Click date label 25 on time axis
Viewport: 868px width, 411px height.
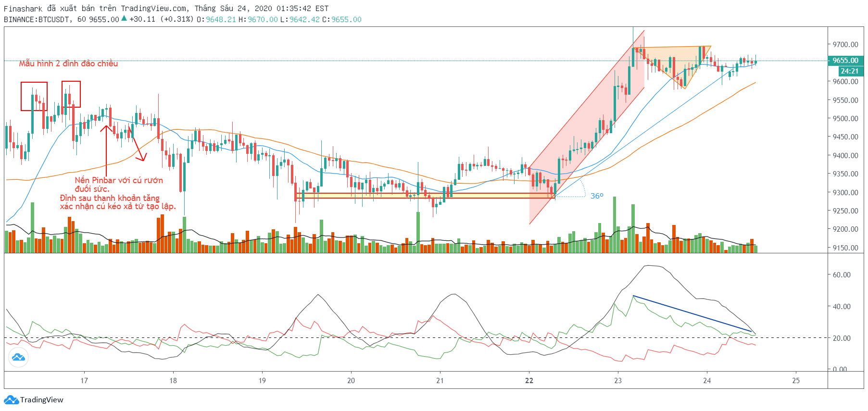point(796,381)
